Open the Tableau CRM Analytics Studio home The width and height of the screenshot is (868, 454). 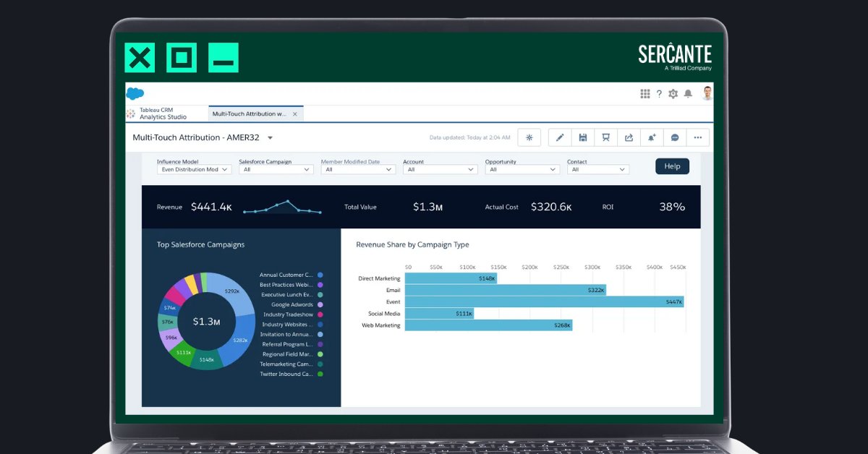click(x=163, y=113)
